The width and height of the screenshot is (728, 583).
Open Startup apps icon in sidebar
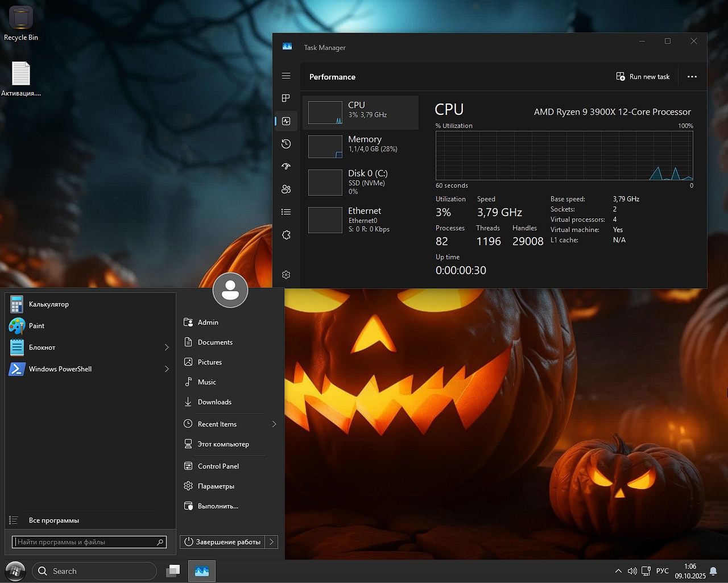click(x=286, y=167)
